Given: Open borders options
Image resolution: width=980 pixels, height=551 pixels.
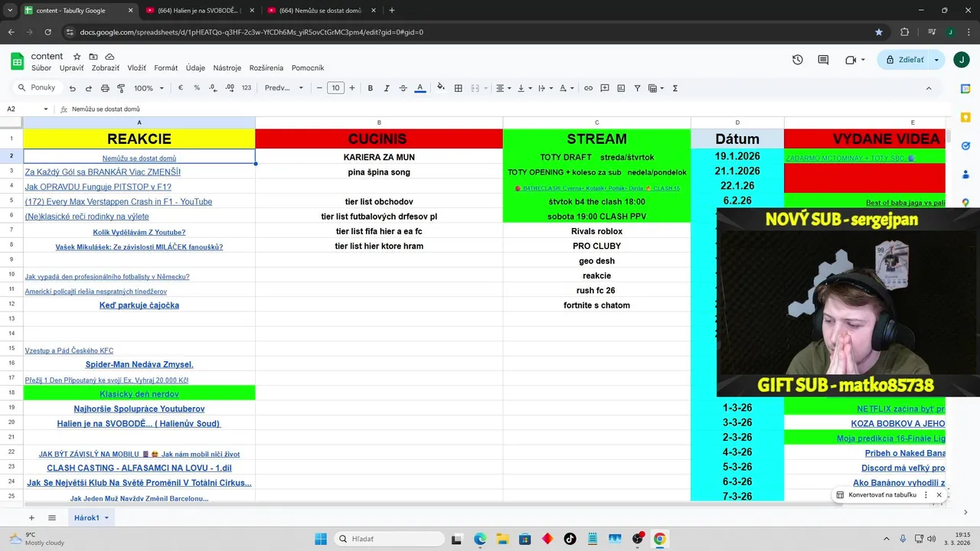Looking at the screenshot, I should pyautogui.click(x=458, y=88).
